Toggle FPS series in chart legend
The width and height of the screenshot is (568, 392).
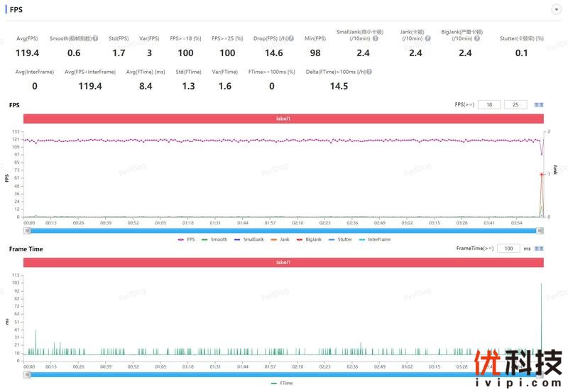[x=187, y=239]
